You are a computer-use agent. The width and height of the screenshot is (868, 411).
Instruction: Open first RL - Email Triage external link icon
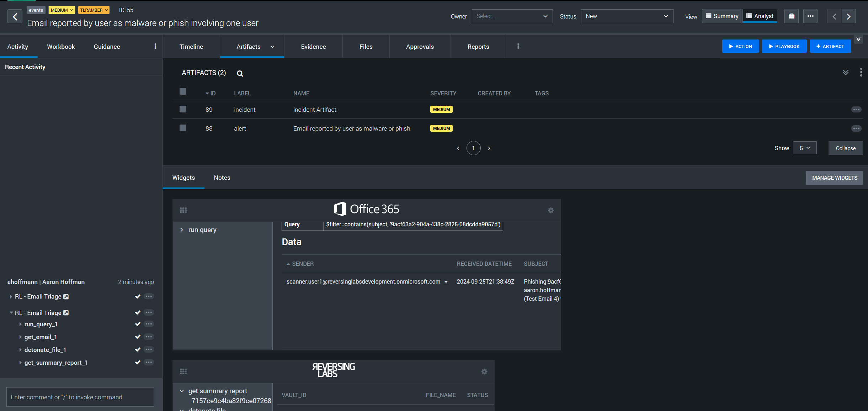[x=66, y=297]
